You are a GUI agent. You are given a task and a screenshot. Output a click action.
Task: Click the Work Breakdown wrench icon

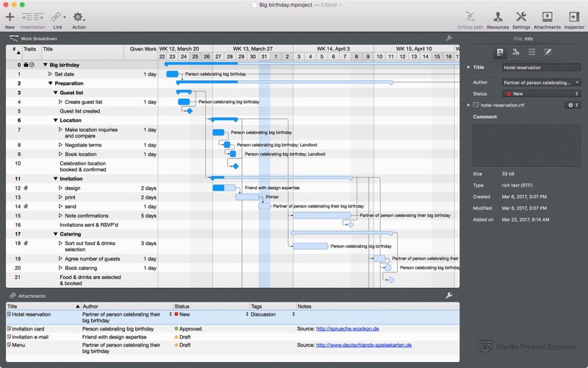pos(449,38)
